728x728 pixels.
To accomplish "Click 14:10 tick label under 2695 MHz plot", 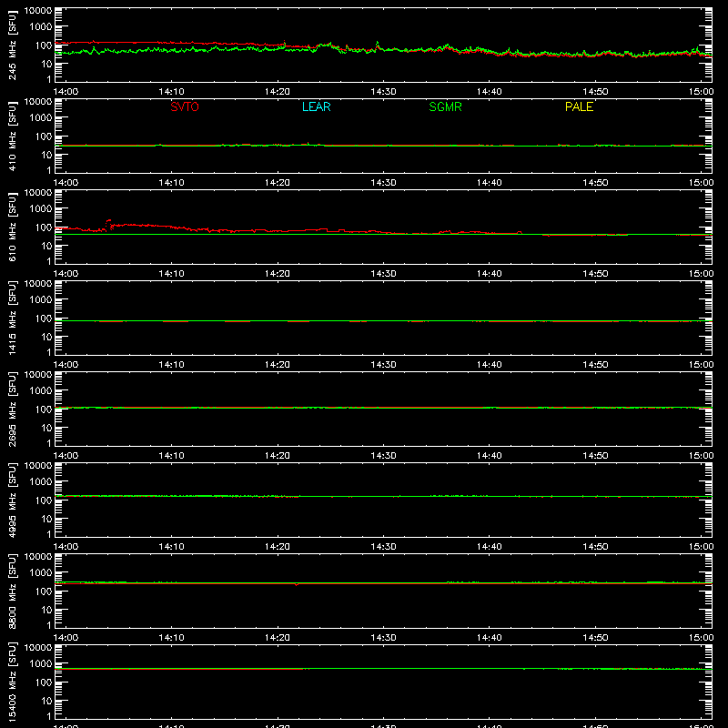I will tap(171, 456).
